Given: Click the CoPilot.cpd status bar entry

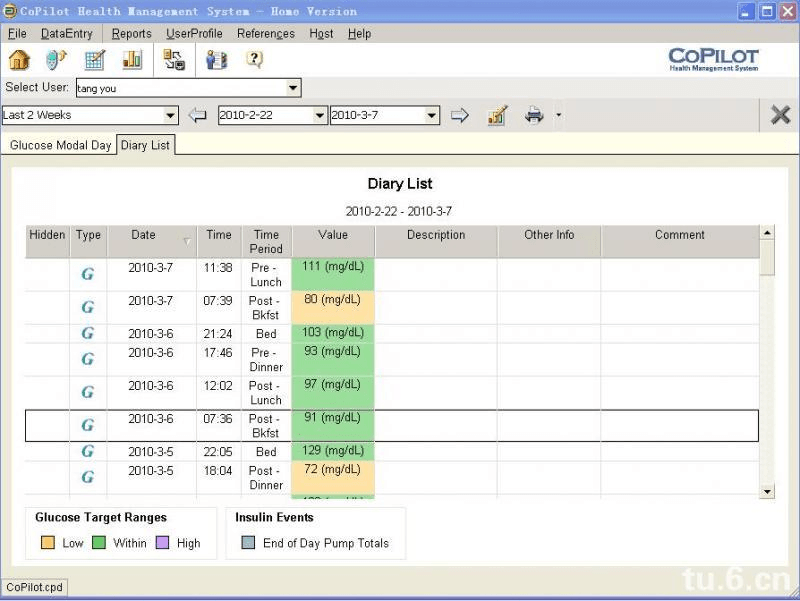Looking at the screenshot, I should (x=34, y=587).
